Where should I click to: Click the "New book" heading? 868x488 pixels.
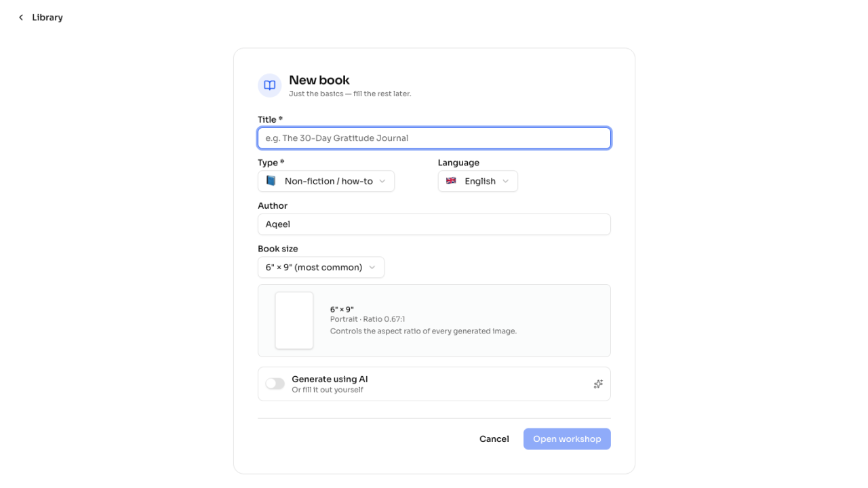[319, 80]
